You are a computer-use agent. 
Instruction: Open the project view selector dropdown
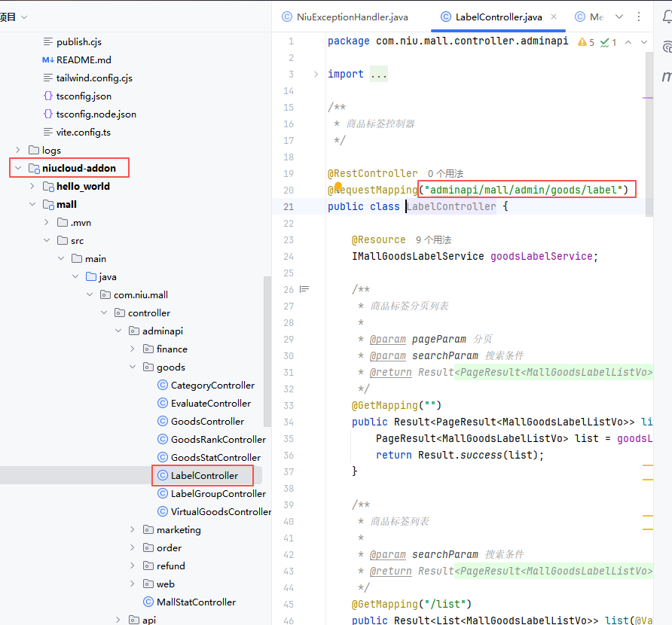point(24,17)
